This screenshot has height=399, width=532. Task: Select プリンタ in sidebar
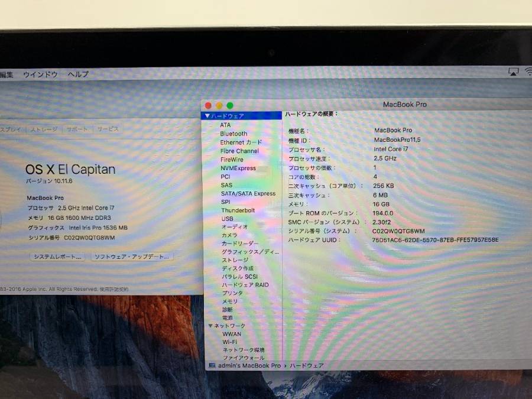click(x=232, y=293)
